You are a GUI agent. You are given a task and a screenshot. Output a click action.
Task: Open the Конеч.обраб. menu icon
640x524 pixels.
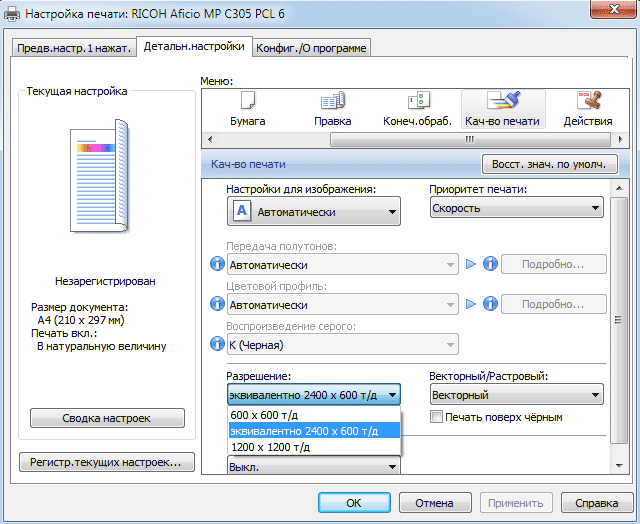click(x=418, y=109)
